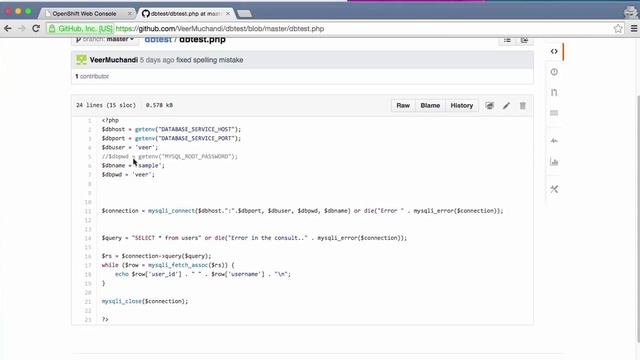This screenshot has width=640, height=360.
Task: Click the '1 contributor' link
Action: (x=92, y=76)
